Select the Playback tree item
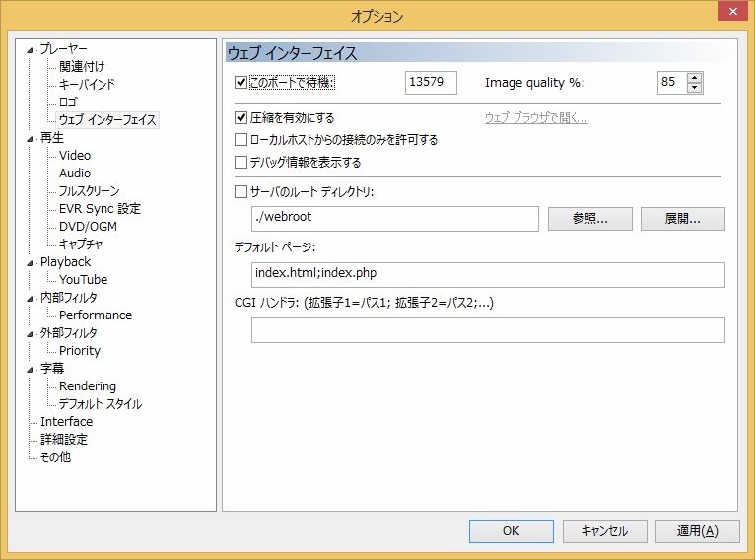Screen dimensions: 755x560 pyautogui.click(x=65, y=262)
